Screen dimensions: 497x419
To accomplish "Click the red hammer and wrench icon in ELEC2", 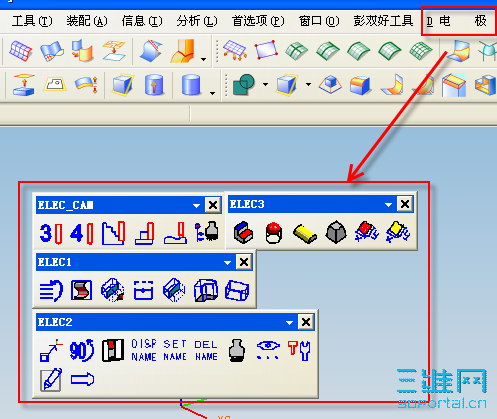I will 299,350.
